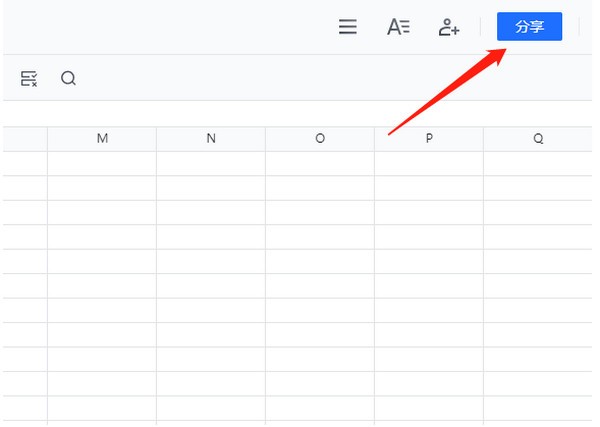This screenshot has width=600, height=427.
Task: Select column N header
Action: click(x=211, y=139)
